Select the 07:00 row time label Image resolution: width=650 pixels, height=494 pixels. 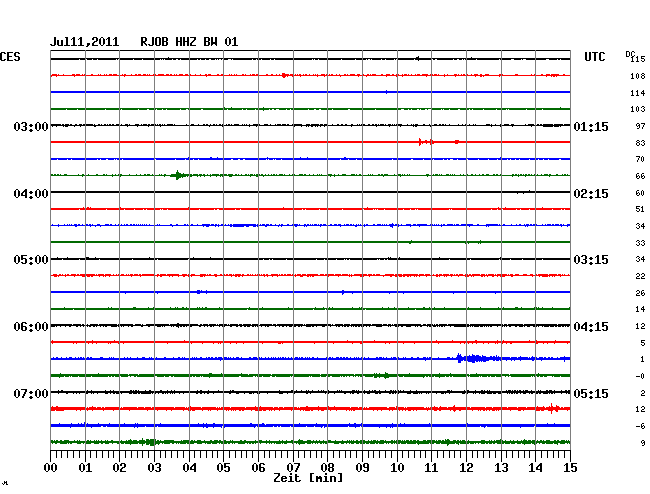[x=31, y=393]
